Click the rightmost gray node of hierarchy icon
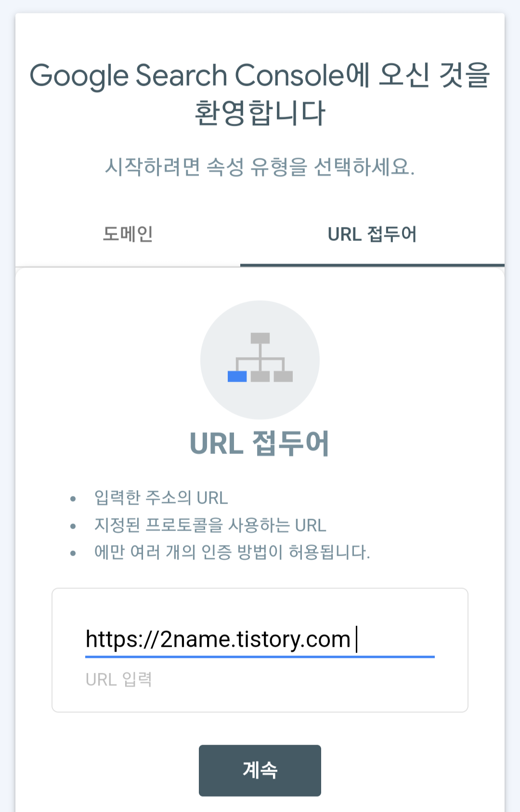 pyautogui.click(x=283, y=376)
